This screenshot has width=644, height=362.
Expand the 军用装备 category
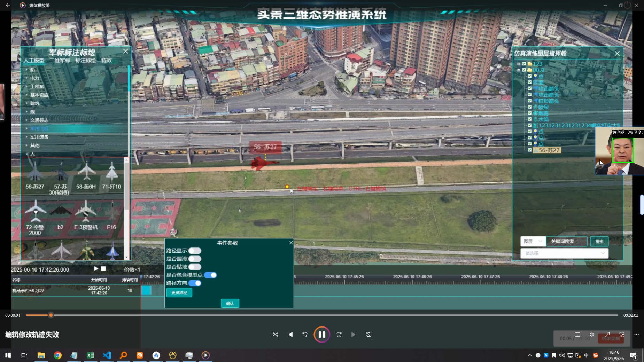pyautogui.click(x=39, y=137)
